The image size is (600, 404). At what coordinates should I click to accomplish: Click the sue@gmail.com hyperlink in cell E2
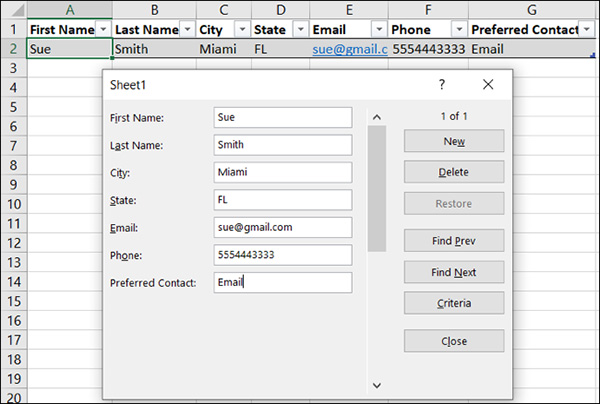[x=348, y=48]
